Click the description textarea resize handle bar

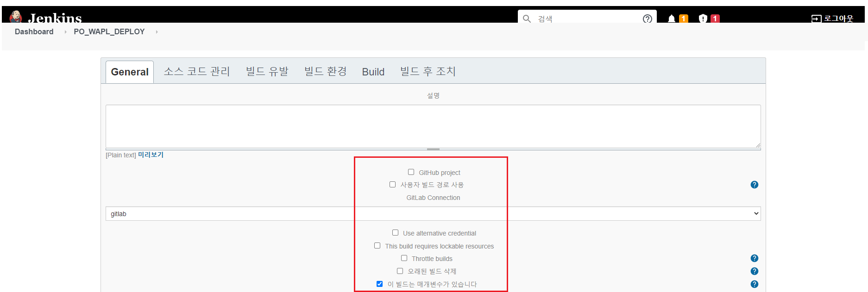pos(433,149)
